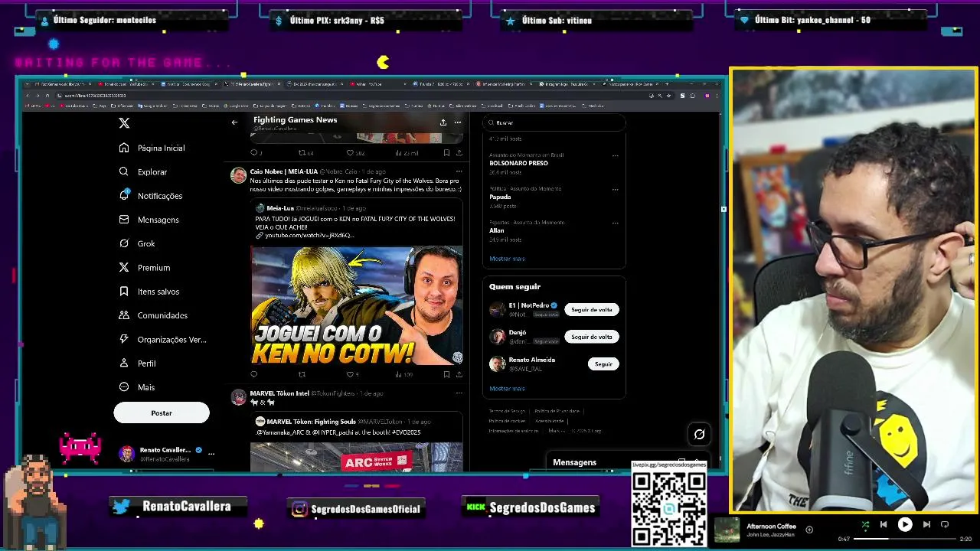Open MARVEL Tōkon Intel avatar
This screenshot has width=980, height=551.
[238, 398]
